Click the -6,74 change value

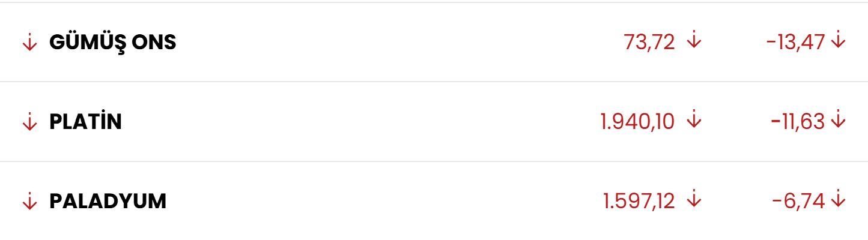click(x=799, y=202)
